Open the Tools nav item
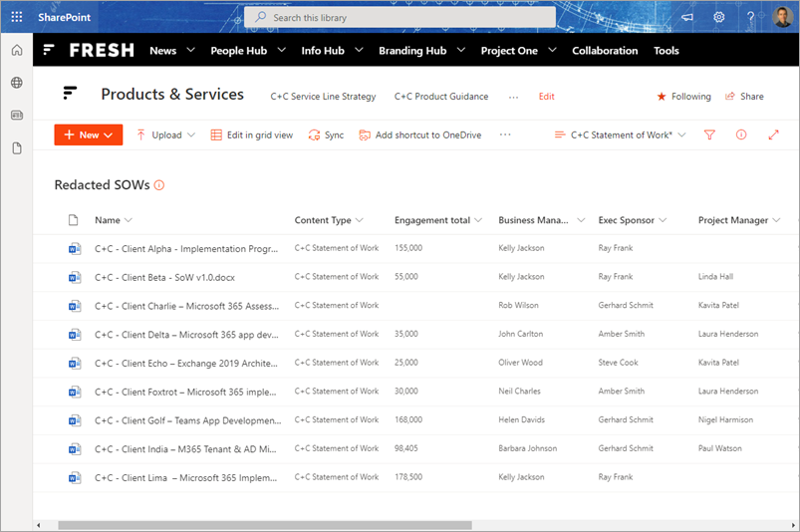800x532 pixels. click(667, 51)
